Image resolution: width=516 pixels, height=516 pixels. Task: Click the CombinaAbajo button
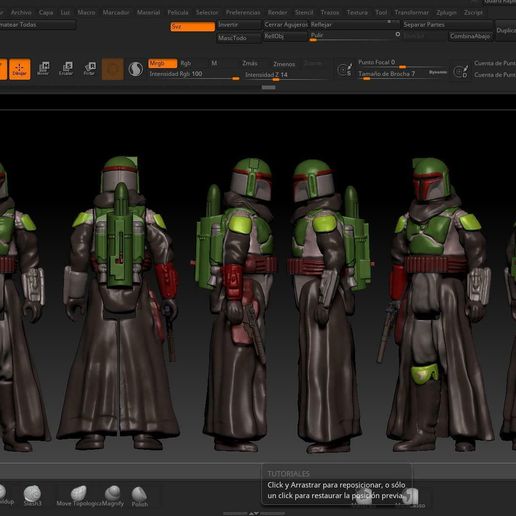tap(470, 36)
